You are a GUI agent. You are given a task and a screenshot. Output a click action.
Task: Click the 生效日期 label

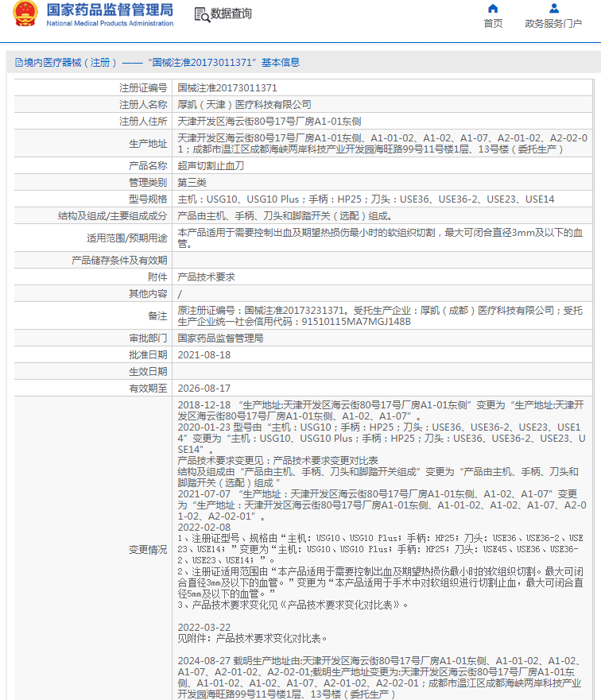[148, 371]
